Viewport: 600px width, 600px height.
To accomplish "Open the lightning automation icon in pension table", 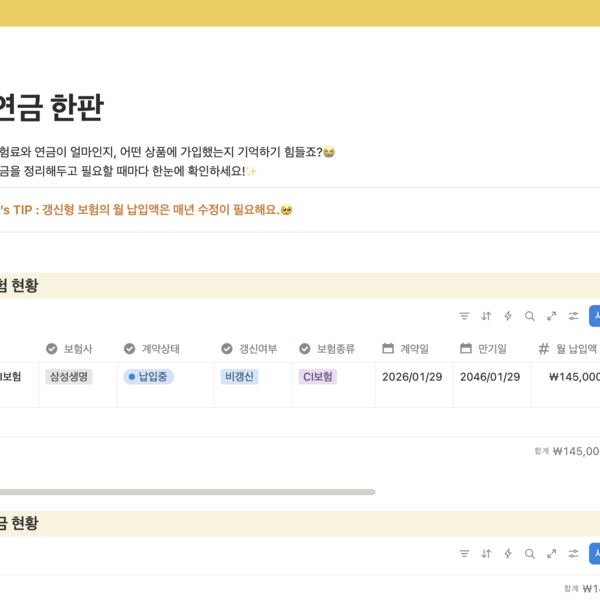I will 508,554.
